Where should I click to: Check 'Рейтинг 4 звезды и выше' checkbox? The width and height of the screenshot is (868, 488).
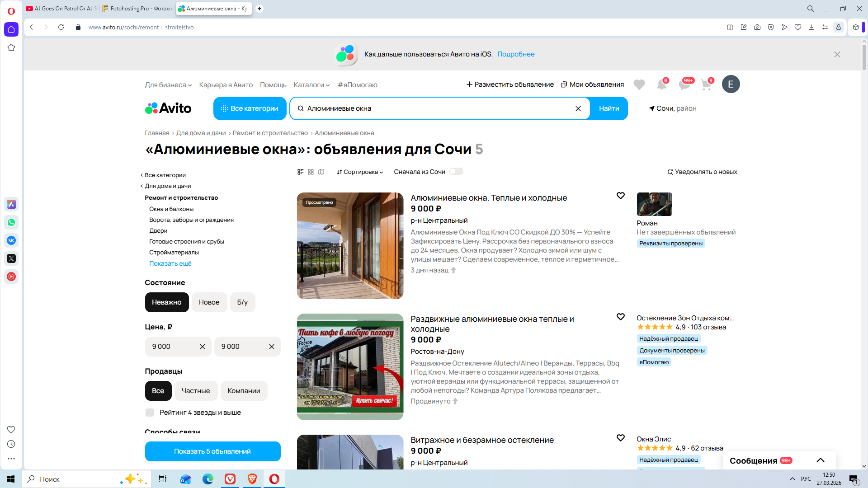point(150,413)
